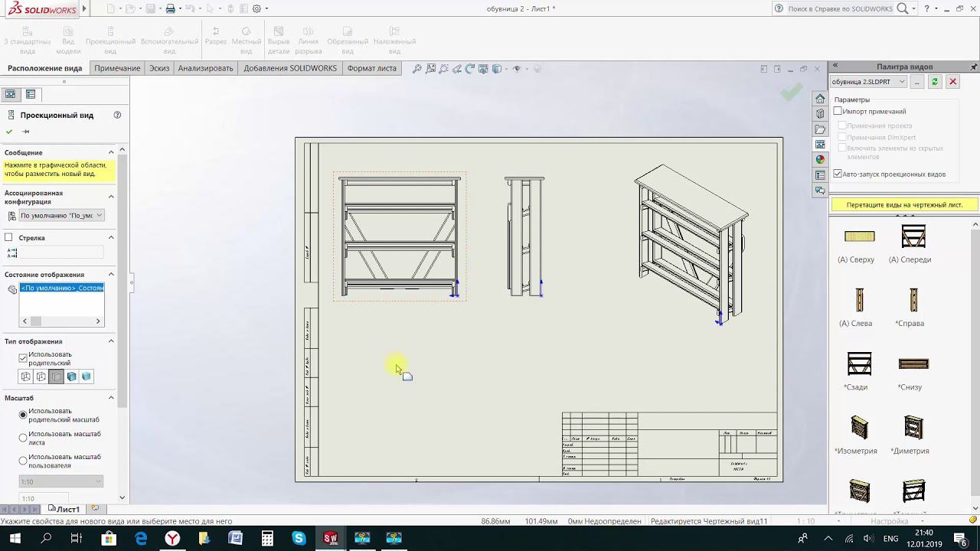Select the Лист1 sheet tab
Image resolution: width=980 pixels, height=551 pixels.
[x=64, y=509]
